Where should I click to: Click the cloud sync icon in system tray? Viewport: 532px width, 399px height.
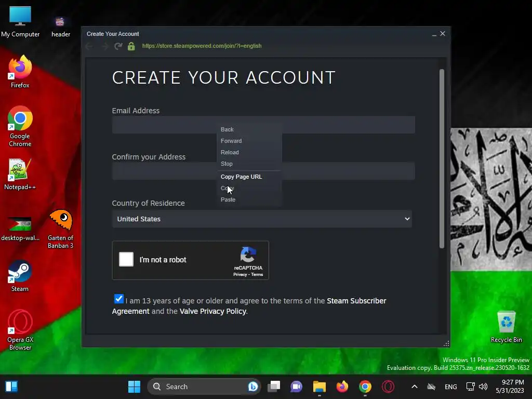coord(431,387)
